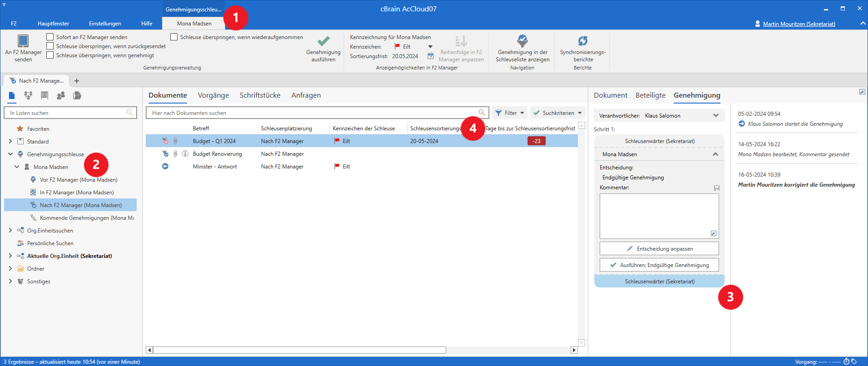868x366 pixels.
Task: Click calendar icon next to Sortierungsfrist
Action: pos(430,56)
